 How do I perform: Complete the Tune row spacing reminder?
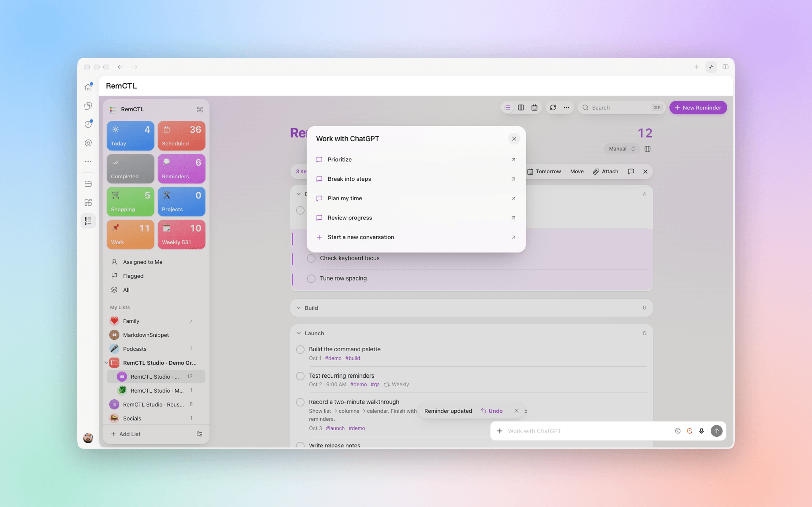click(x=311, y=279)
